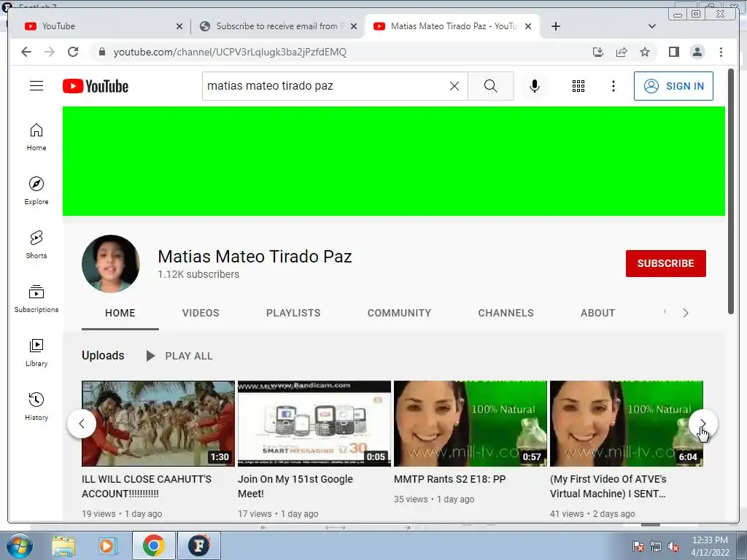The height and width of the screenshot is (560, 747).
Task: Play the 1:30 video thumbnail
Action: click(x=158, y=424)
